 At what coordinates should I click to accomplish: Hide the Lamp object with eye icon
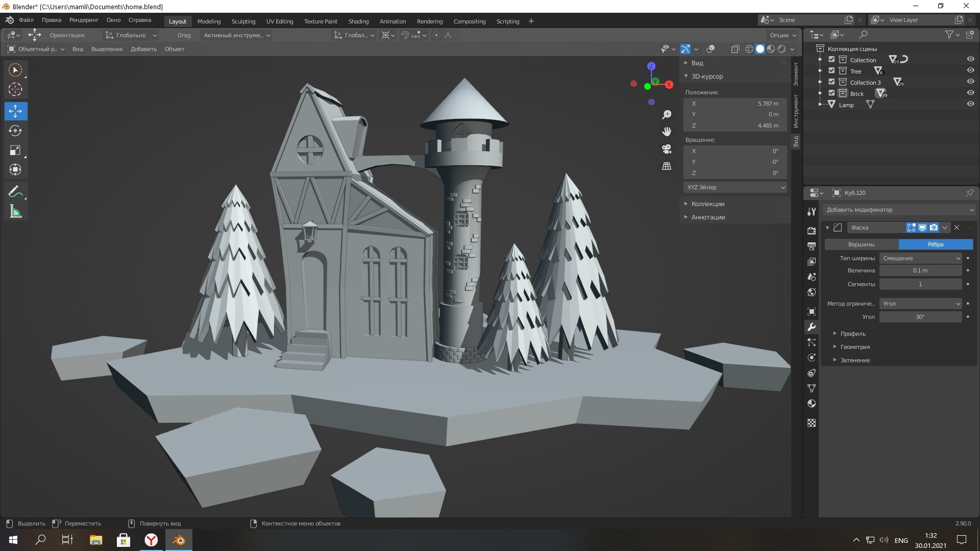click(970, 104)
